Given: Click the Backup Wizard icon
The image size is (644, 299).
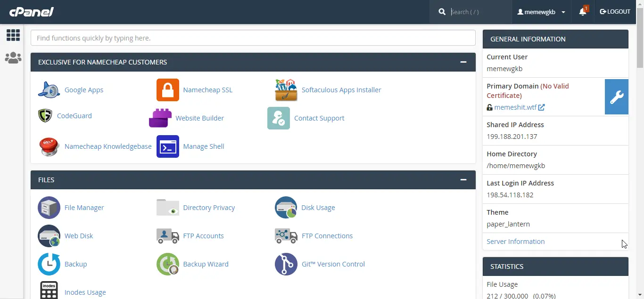Looking at the screenshot, I should coord(168,264).
